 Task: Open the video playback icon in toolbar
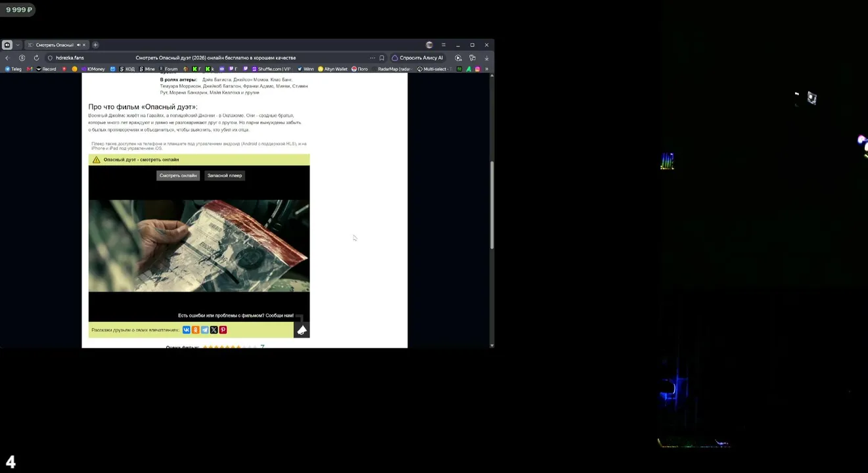(459, 58)
